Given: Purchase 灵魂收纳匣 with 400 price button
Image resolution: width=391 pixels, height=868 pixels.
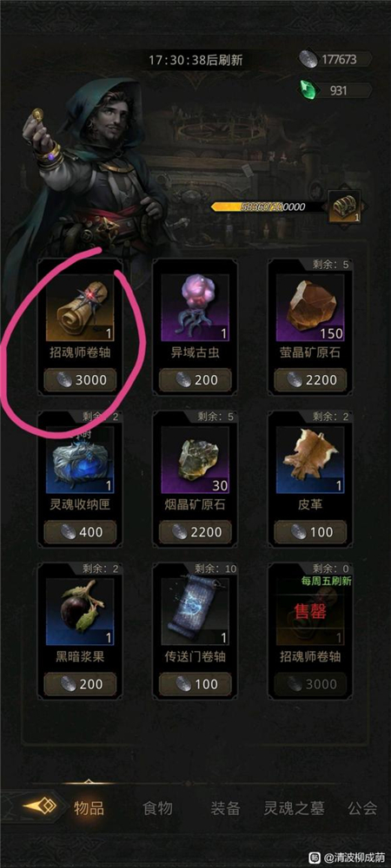Looking at the screenshot, I should (x=80, y=532).
